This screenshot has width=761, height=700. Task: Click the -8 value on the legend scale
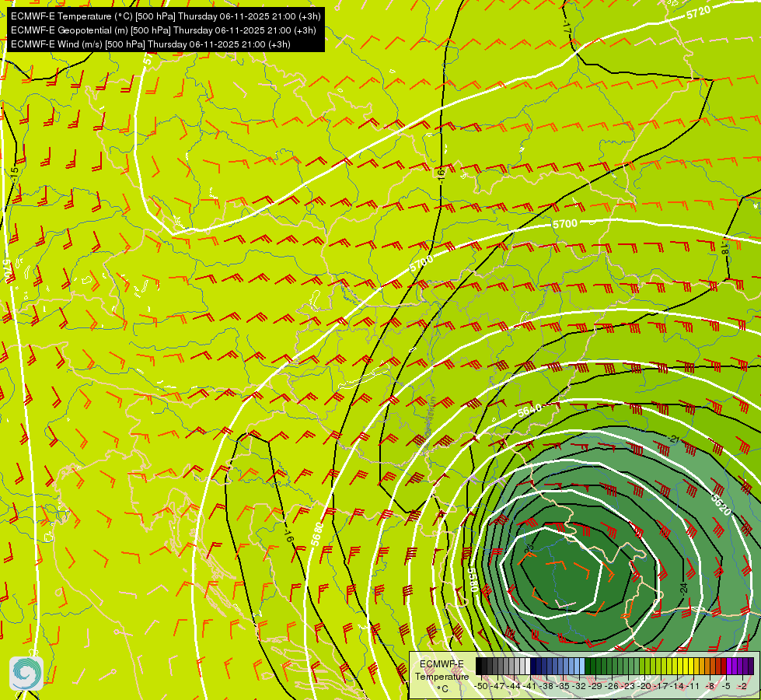pyautogui.click(x=710, y=686)
